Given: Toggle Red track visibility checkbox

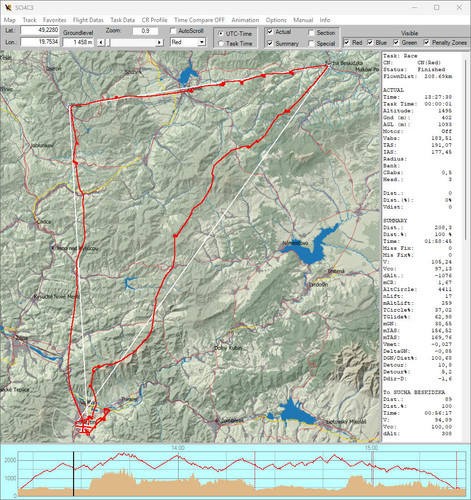Looking at the screenshot, I should point(347,43).
